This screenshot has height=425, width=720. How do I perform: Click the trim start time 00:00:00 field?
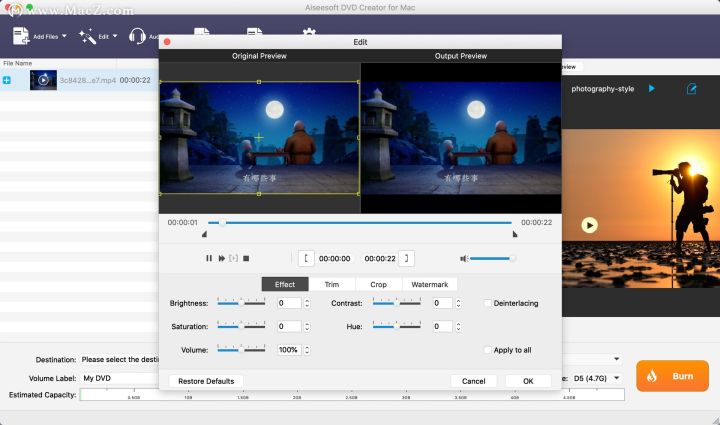(335, 258)
